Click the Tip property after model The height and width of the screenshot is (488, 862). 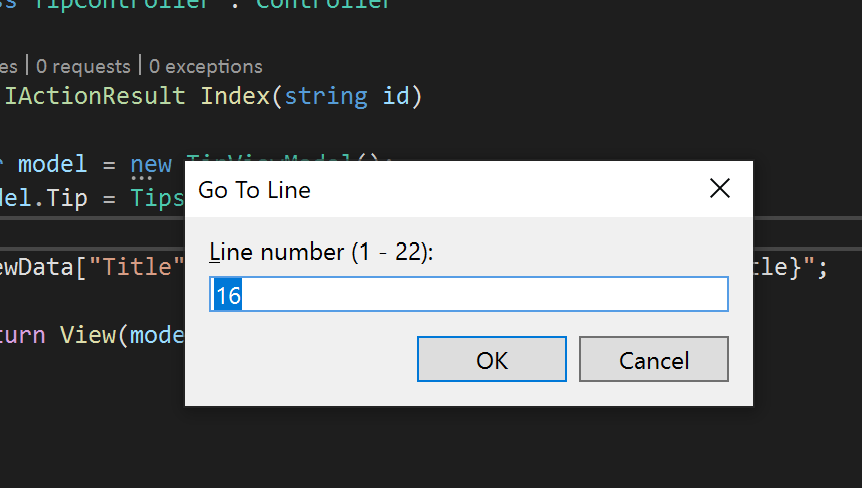click(x=67, y=198)
